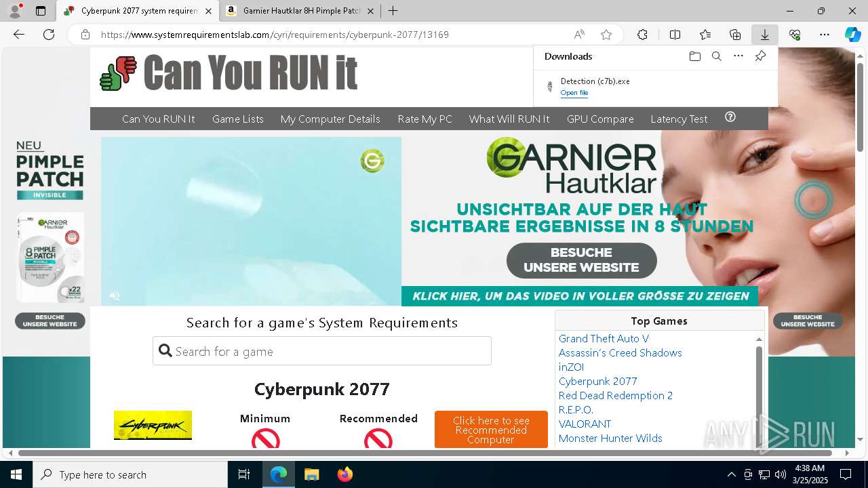Focus the Search for a game field

pyautogui.click(x=322, y=351)
